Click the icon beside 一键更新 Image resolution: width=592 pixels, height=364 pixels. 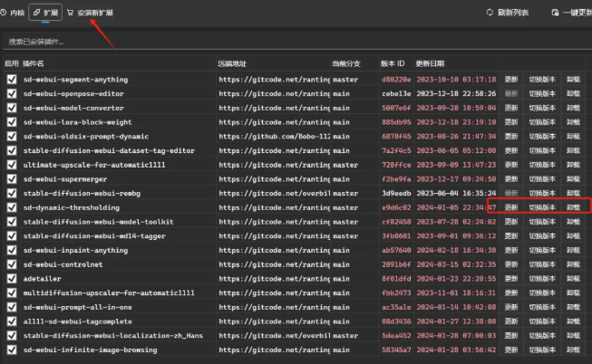pyautogui.click(x=555, y=13)
